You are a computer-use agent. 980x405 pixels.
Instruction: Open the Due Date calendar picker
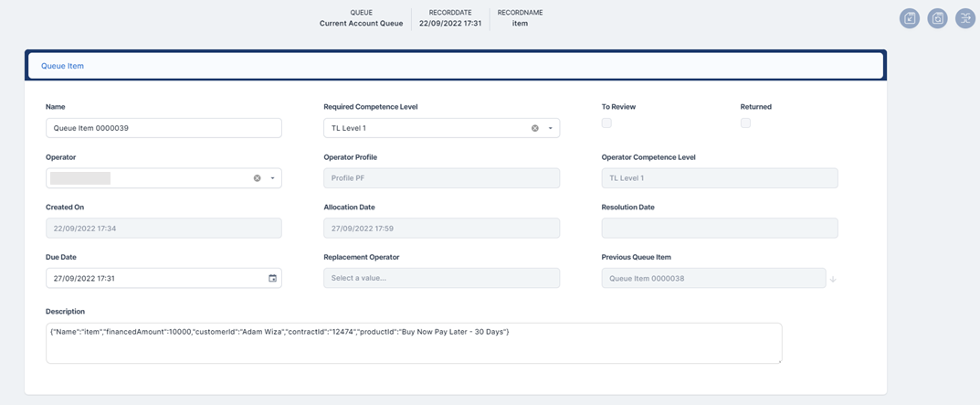272,278
